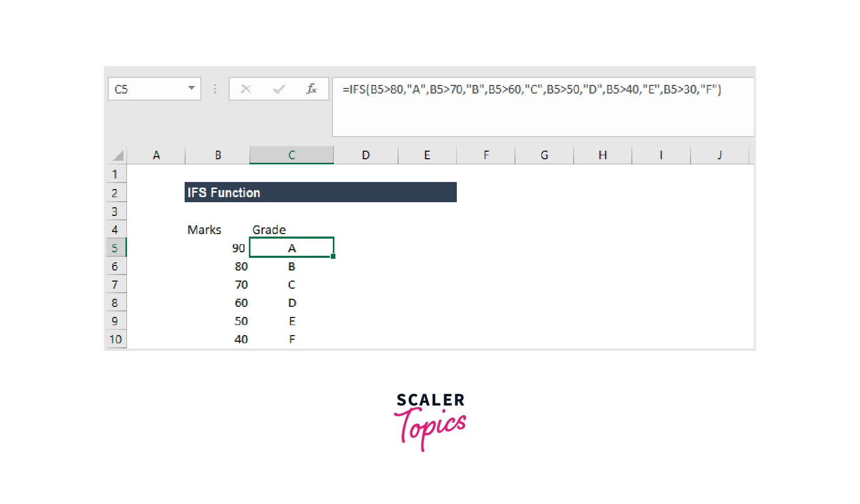The width and height of the screenshot is (860, 504).
Task: Open the Insert Function fx icon
Action: pos(311,89)
